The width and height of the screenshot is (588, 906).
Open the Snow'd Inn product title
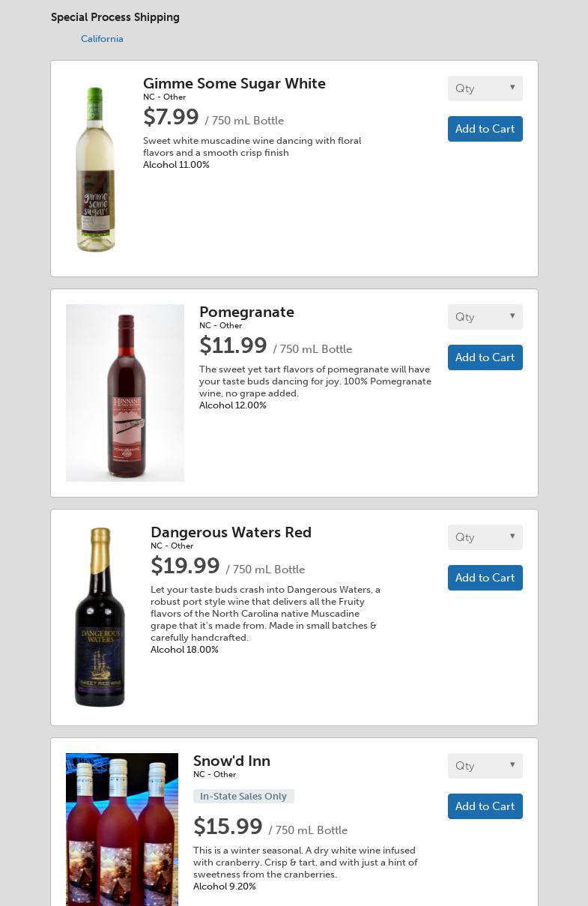pyautogui.click(x=231, y=761)
